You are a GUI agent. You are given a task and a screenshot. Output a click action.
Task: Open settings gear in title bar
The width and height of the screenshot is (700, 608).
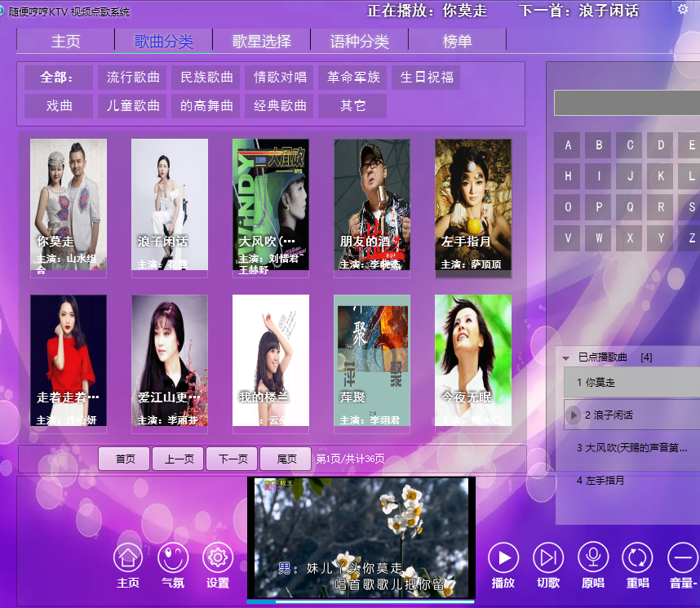(x=683, y=9)
